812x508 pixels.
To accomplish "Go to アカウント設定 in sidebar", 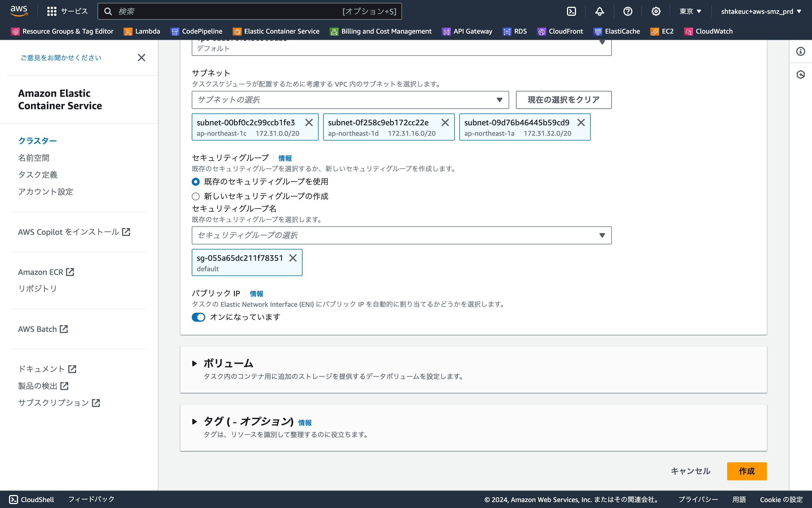I will [46, 192].
